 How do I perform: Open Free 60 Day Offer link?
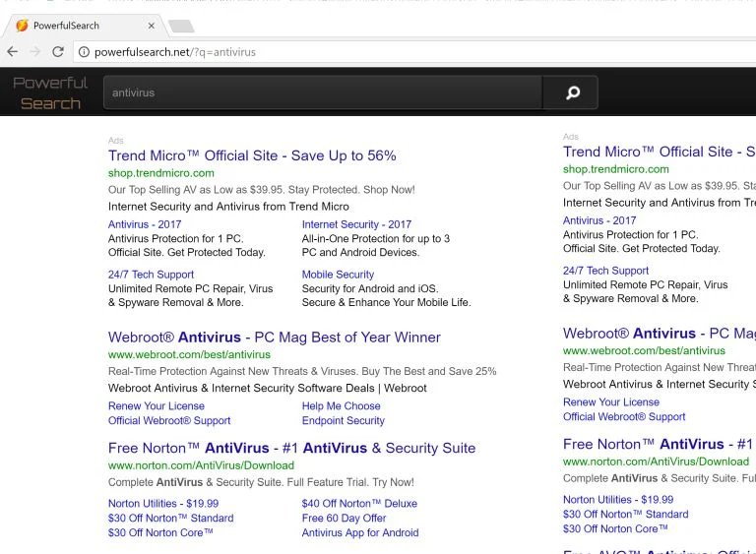(x=345, y=518)
